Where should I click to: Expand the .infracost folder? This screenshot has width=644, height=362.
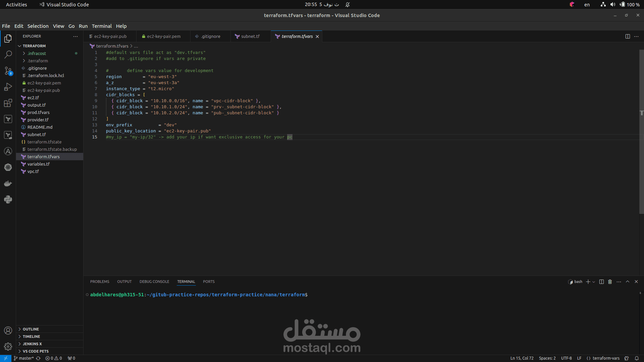click(37, 53)
